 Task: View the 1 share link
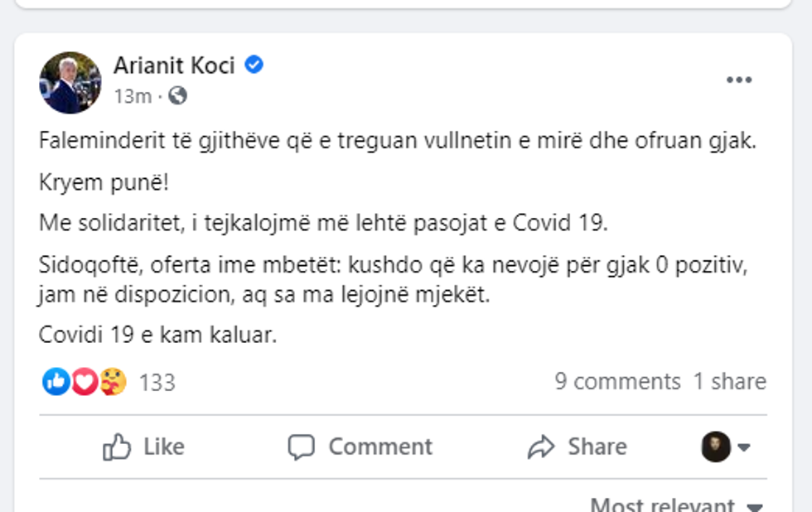(x=729, y=381)
